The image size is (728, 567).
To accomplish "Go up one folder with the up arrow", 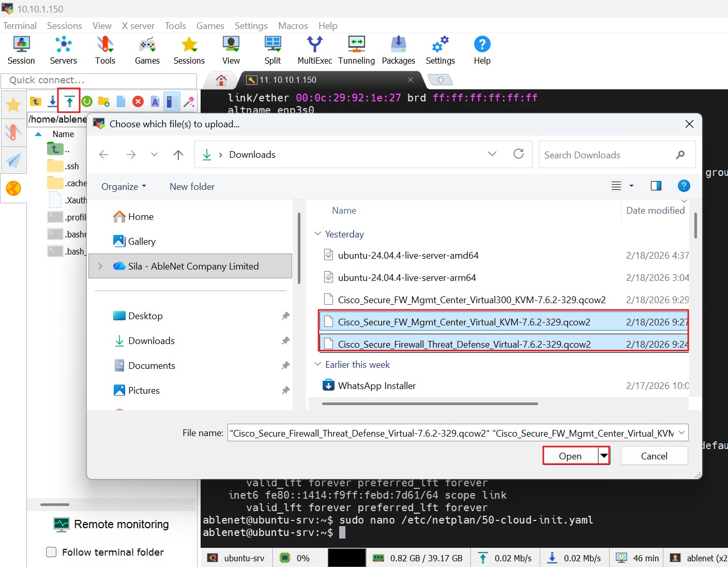I will coord(178,155).
